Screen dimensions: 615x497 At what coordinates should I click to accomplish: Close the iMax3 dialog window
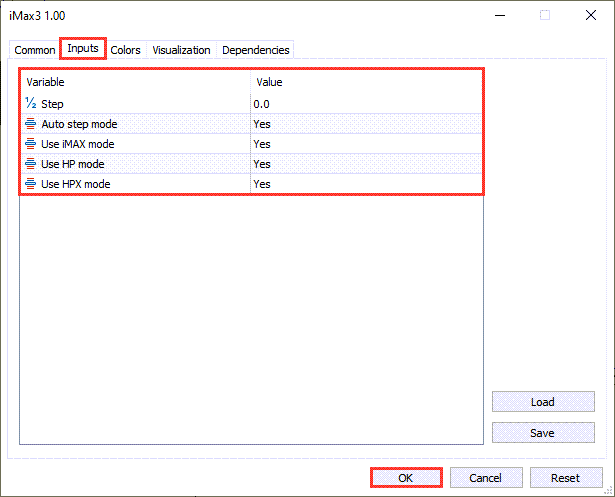(591, 15)
